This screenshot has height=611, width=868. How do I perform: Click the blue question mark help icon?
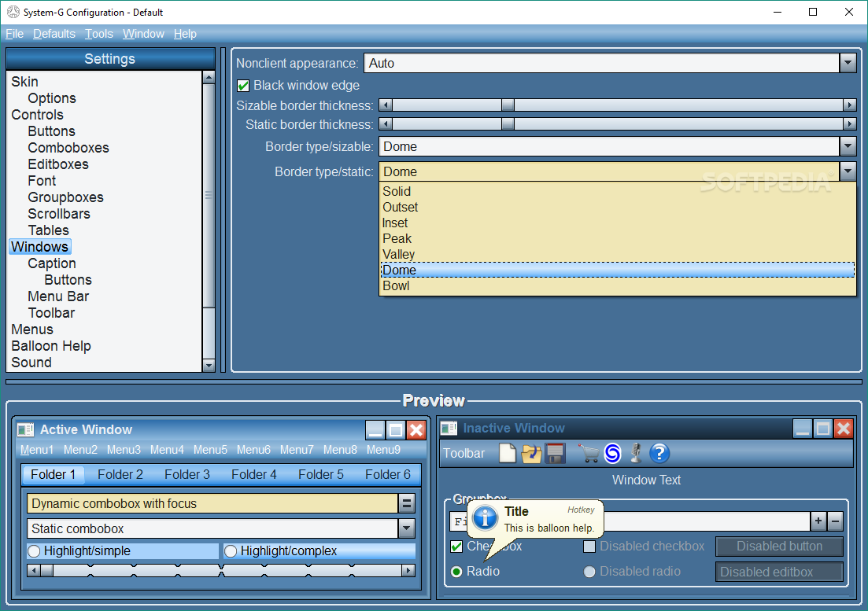tap(659, 454)
